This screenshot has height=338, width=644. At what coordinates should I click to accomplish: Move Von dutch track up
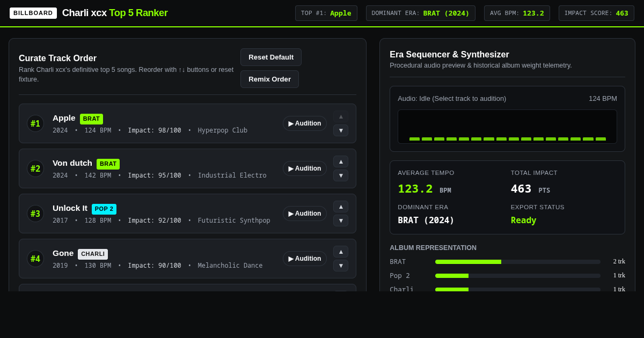[x=341, y=161]
